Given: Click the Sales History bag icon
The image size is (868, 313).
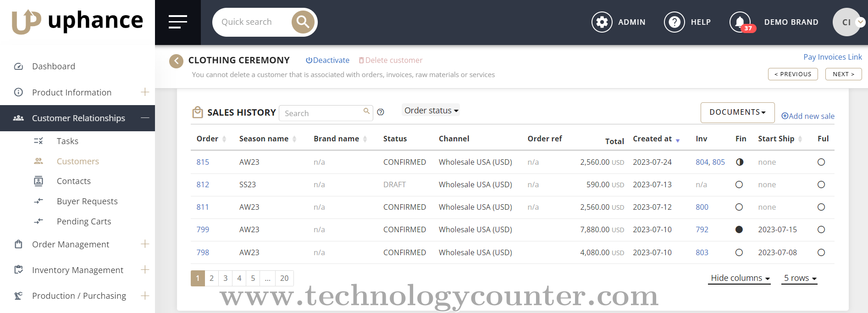Looking at the screenshot, I should [198, 112].
